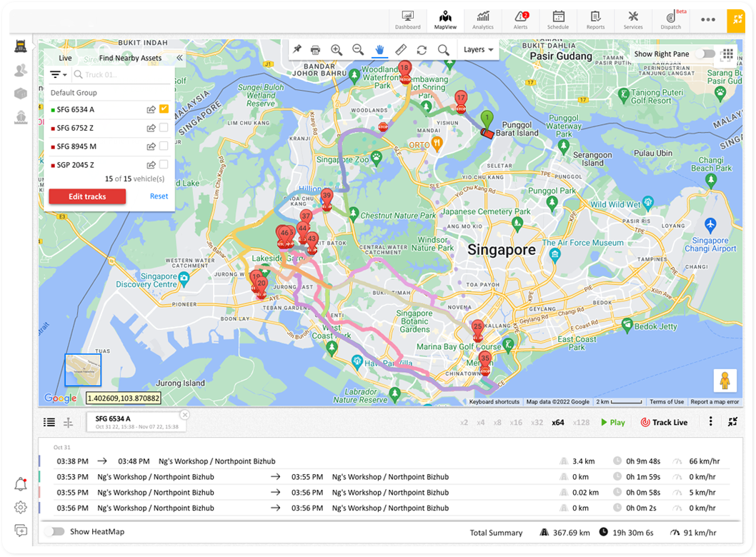Screen dimensions: 756x557
Task: Click the refresh map icon
Action: 422,50
